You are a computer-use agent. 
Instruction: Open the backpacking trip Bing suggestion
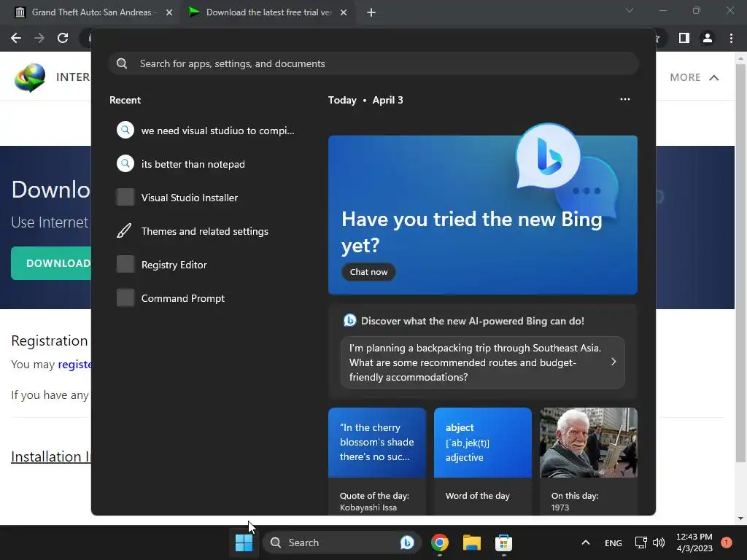482,362
